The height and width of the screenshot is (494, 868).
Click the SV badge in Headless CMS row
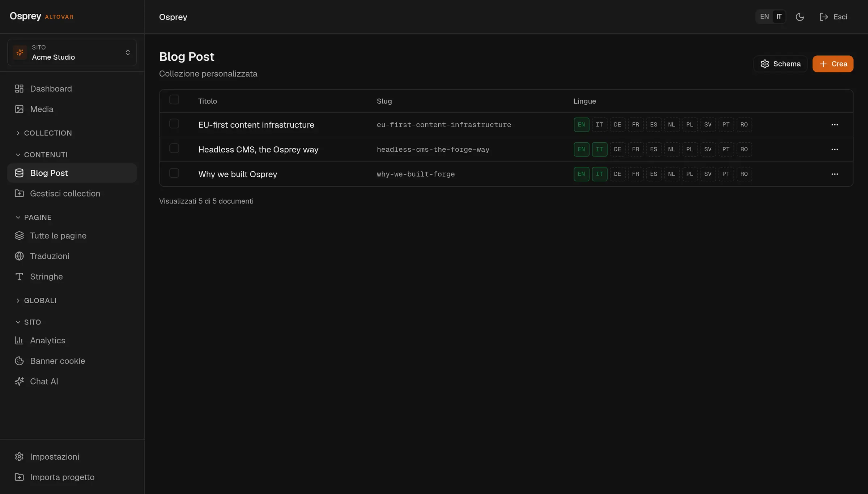[708, 149]
